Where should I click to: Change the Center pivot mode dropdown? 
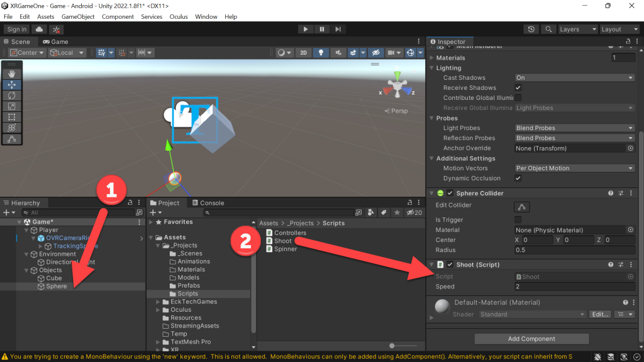pyautogui.click(x=27, y=53)
